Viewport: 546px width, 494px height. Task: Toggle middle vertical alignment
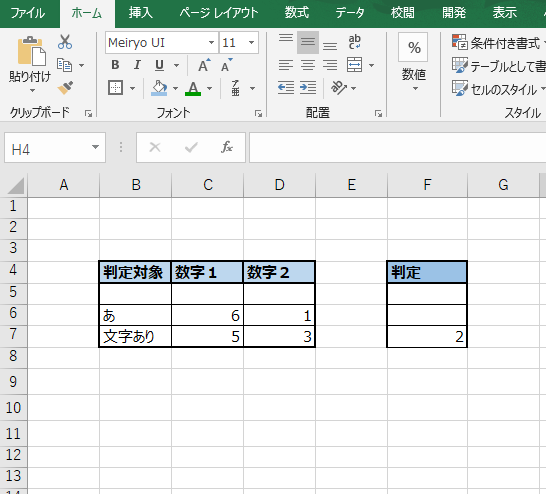point(308,42)
